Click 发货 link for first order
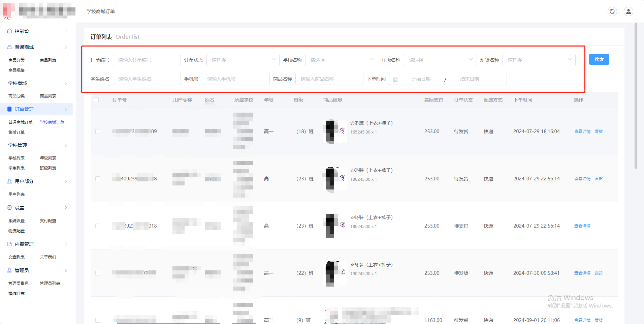The height and width of the screenshot is (324, 644). coord(599,131)
